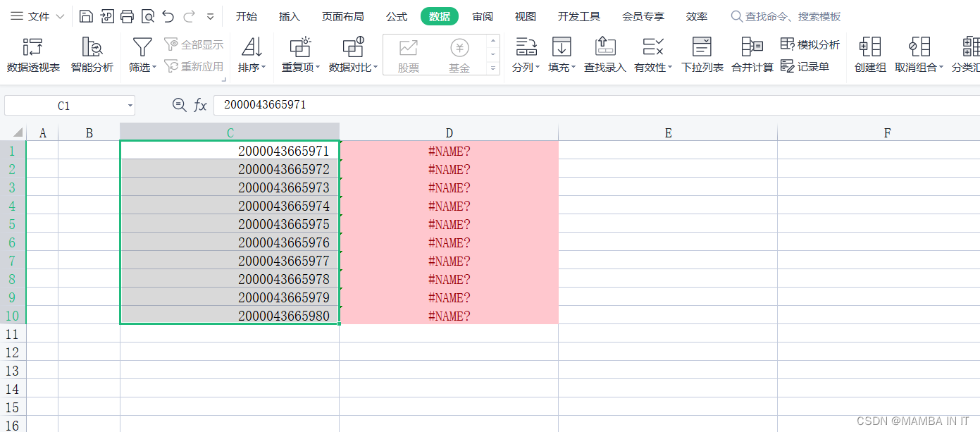Switch to the 开始 tab
The image size is (980, 432).
(246, 16)
